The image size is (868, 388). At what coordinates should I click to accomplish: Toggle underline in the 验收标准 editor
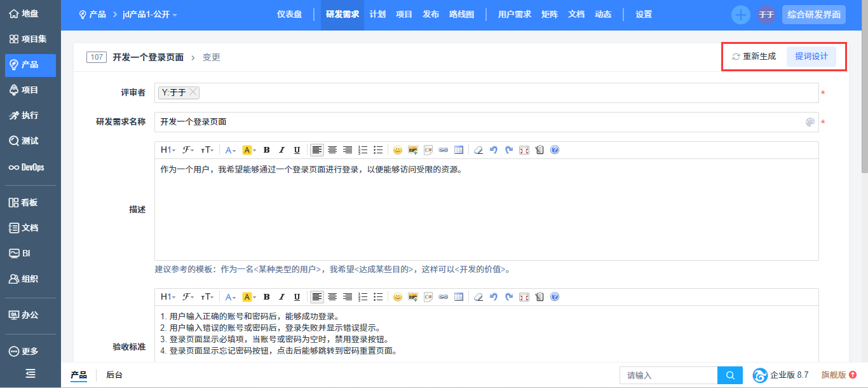coord(297,297)
